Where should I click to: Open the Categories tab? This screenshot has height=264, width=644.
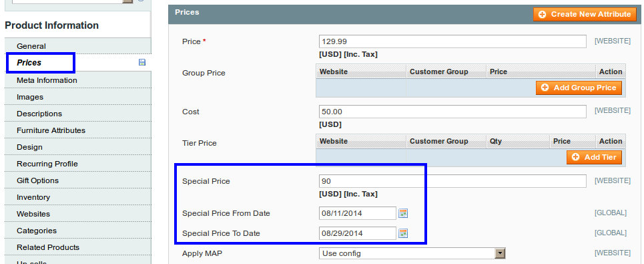coord(78,231)
